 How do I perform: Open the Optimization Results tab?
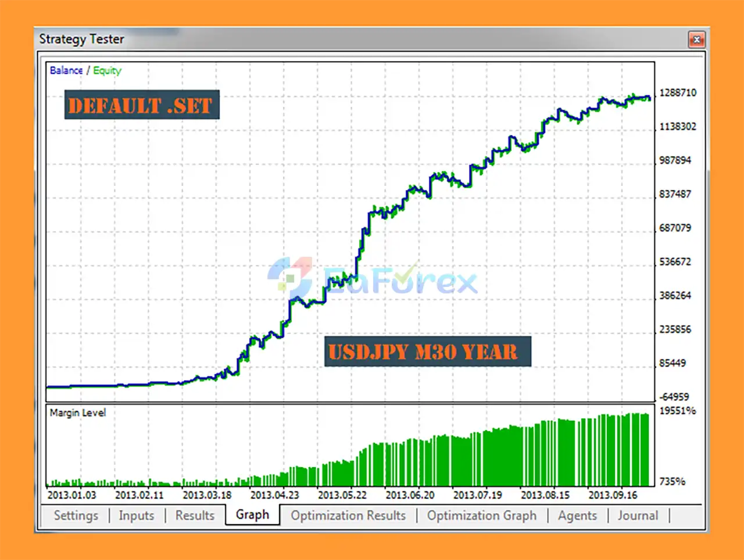348,515
